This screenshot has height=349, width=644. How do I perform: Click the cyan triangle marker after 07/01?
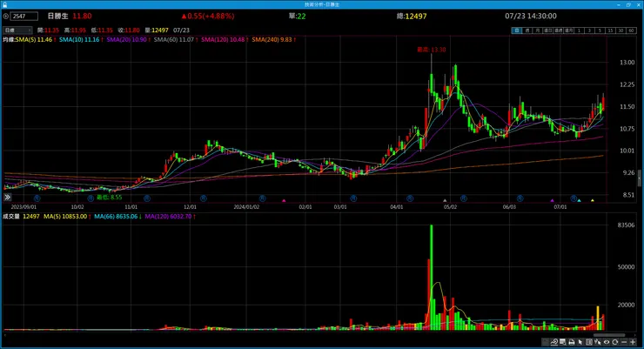[x=579, y=201]
